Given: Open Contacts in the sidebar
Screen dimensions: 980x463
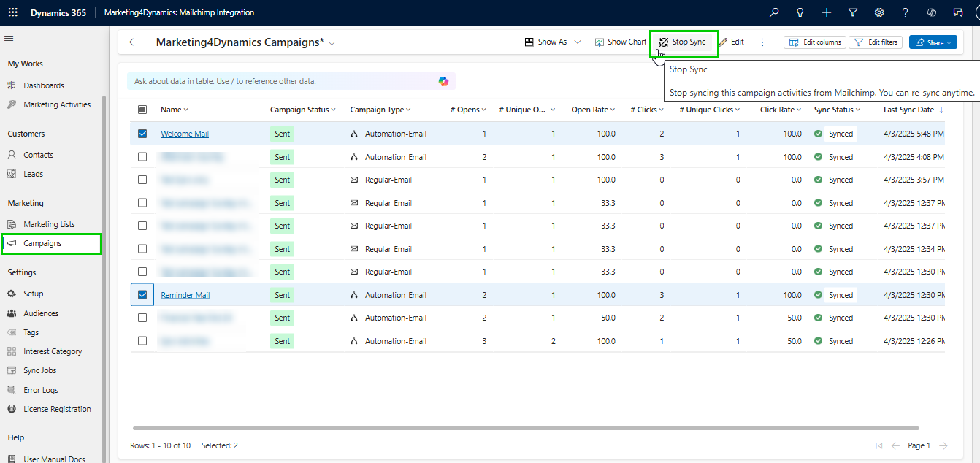Looking at the screenshot, I should coord(38,155).
